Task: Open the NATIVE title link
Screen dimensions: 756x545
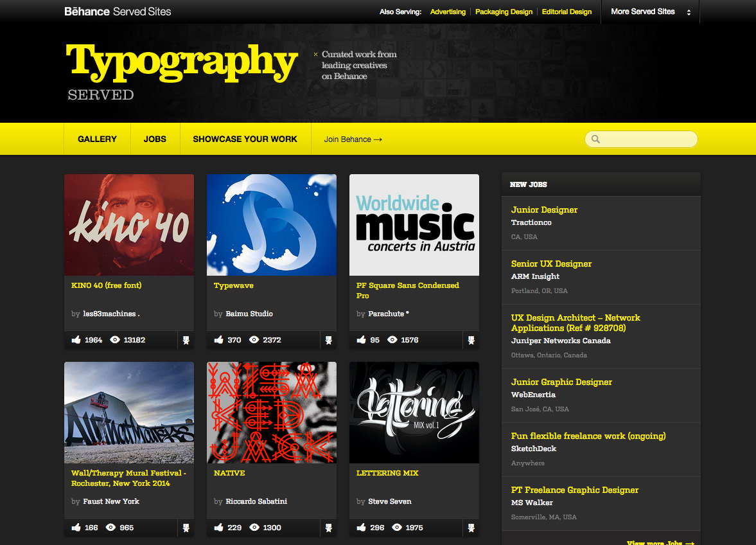Action: [229, 473]
